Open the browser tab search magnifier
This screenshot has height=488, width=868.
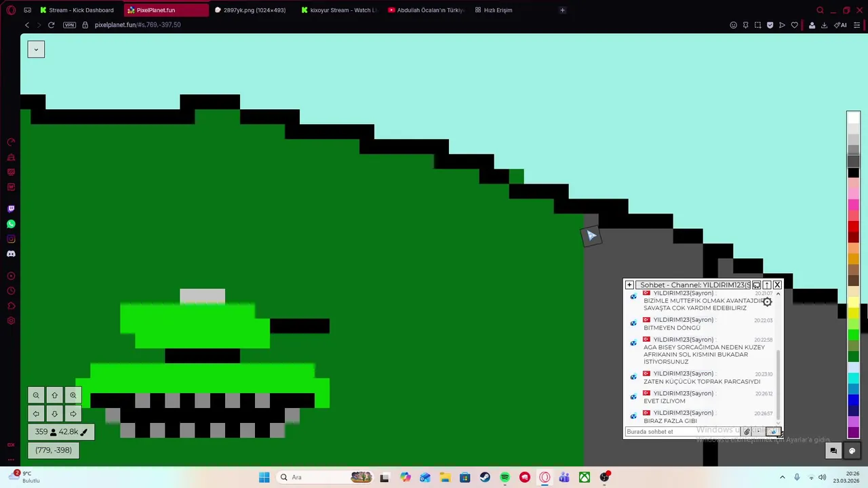(820, 10)
